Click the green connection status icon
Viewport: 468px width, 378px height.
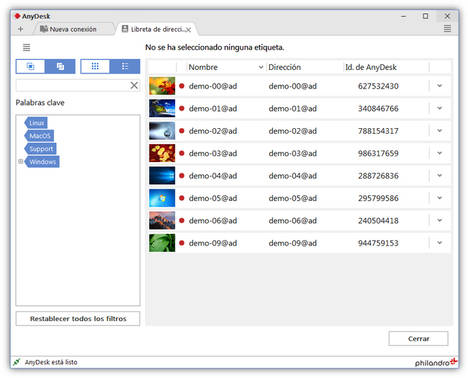[x=17, y=362]
